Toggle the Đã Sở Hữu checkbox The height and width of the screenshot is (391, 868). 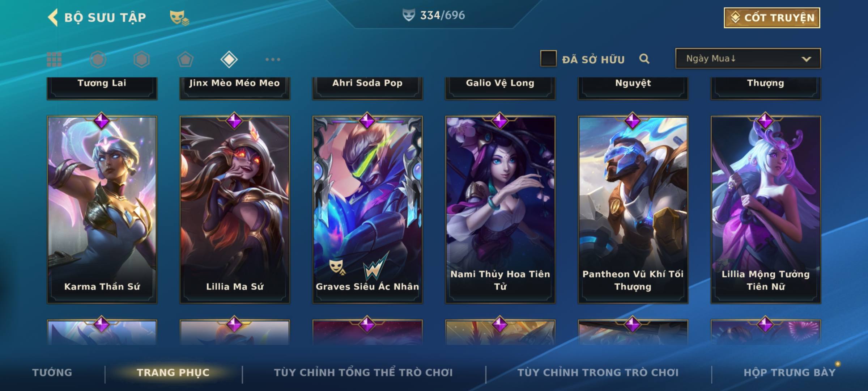point(548,59)
